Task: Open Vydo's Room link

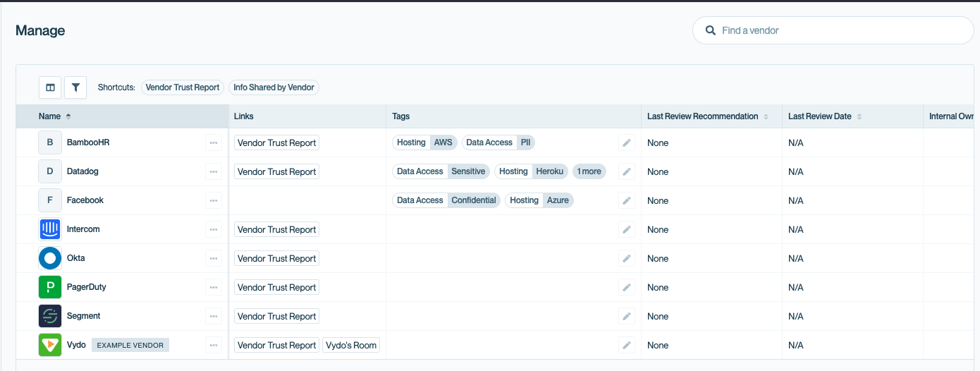Action: pos(352,345)
